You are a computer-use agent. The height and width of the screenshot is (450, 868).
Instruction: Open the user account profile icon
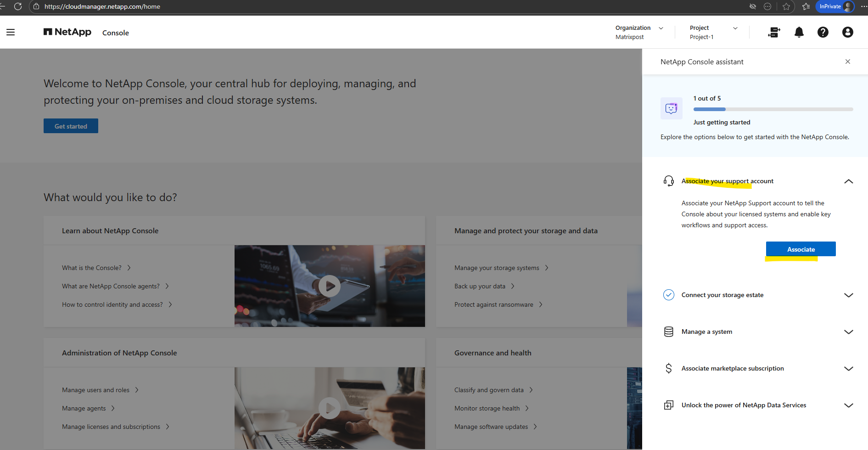pos(848,32)
